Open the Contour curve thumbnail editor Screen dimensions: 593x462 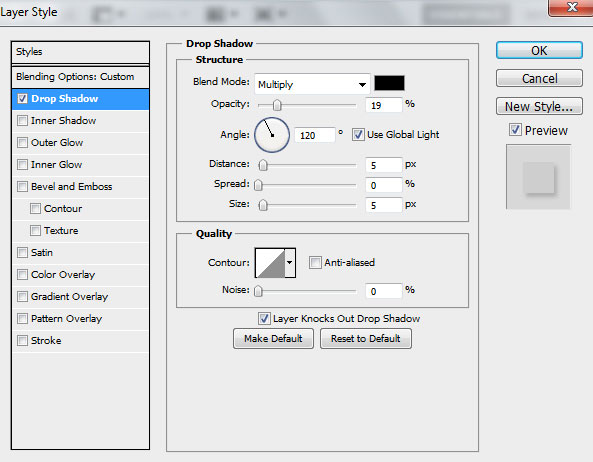[270, 263]
